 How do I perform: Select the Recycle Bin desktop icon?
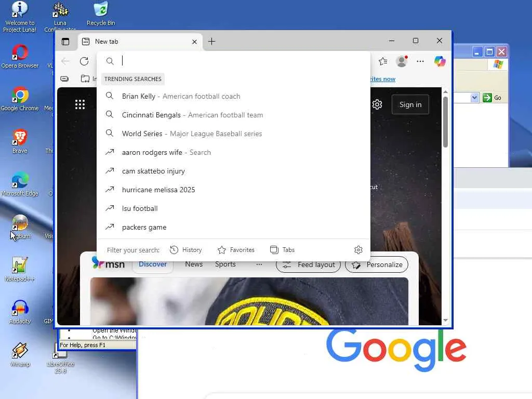click(x=101, y=14)
